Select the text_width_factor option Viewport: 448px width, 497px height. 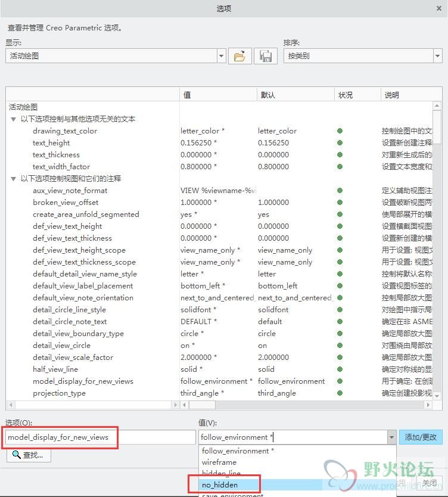coord(61,167)
